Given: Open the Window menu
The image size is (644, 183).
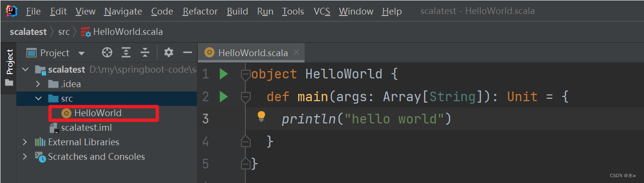Looking at the screenshot, I should pyautogui.click(x=356, y=11).
